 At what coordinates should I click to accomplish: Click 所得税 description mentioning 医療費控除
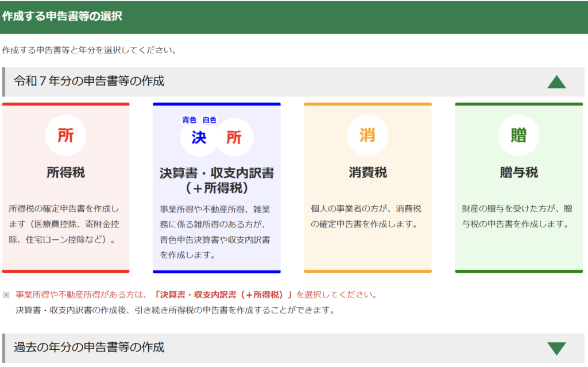click(65, 224)
